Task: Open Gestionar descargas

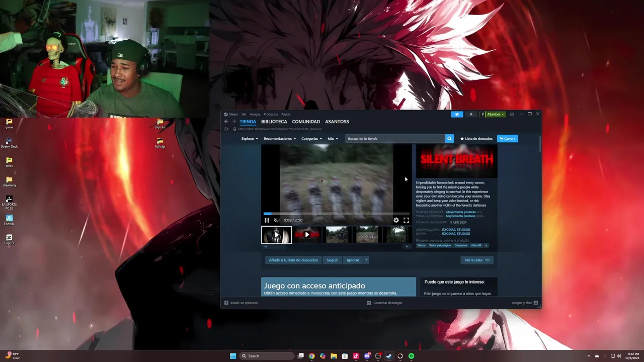Action: pyautogui.click(x=384, y=303)
